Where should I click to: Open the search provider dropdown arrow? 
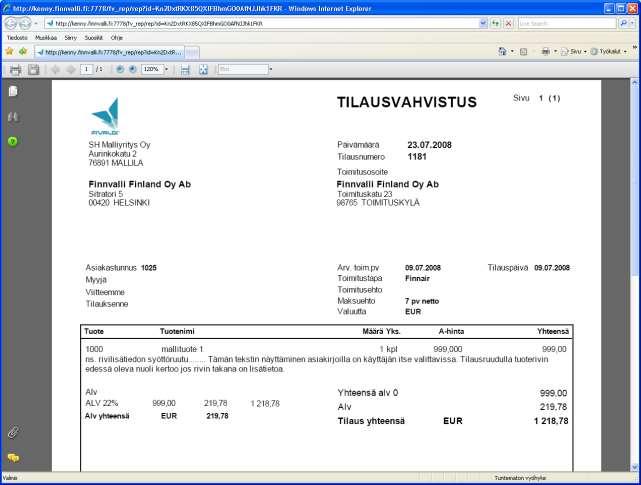coord(632,24)
